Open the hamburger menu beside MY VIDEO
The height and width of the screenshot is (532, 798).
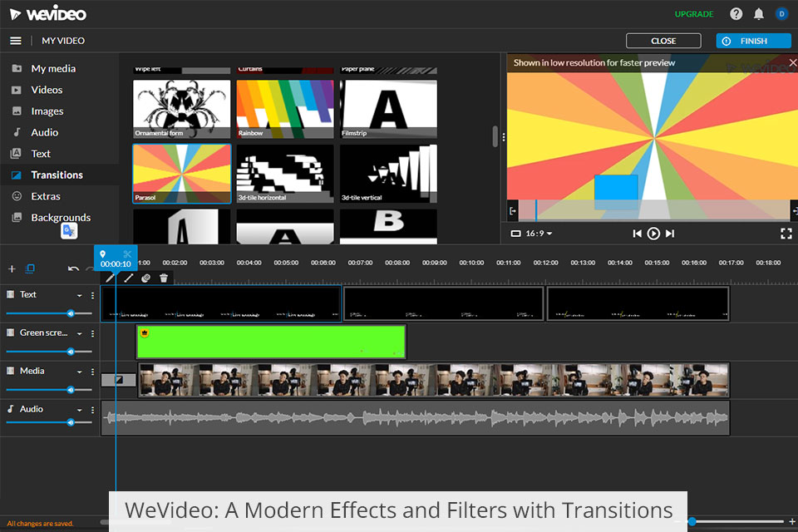(16, 41)
